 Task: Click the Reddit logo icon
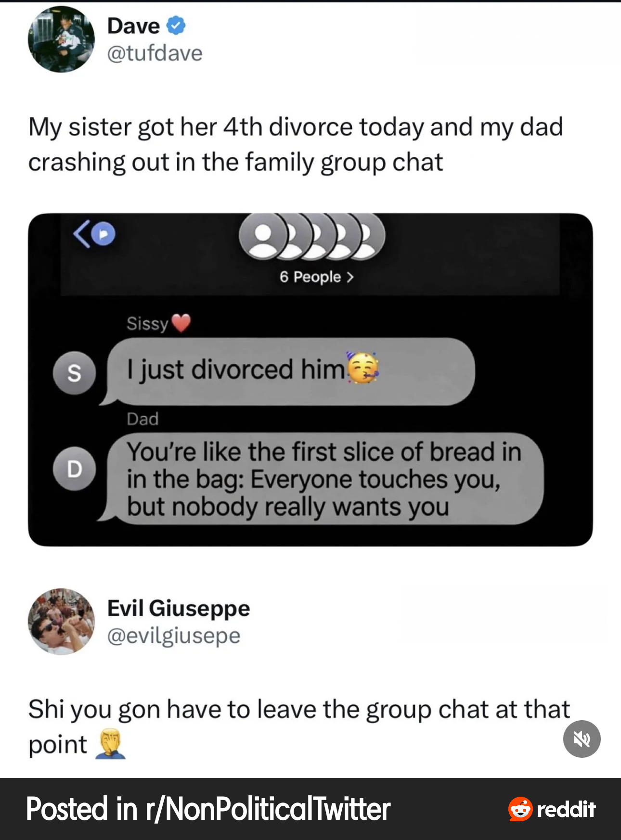point(520,809)
